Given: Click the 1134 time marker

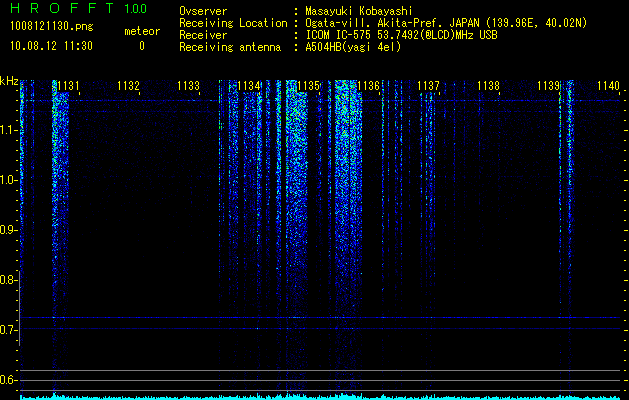Looking at the screenshot, I should (x=249, y=86).
